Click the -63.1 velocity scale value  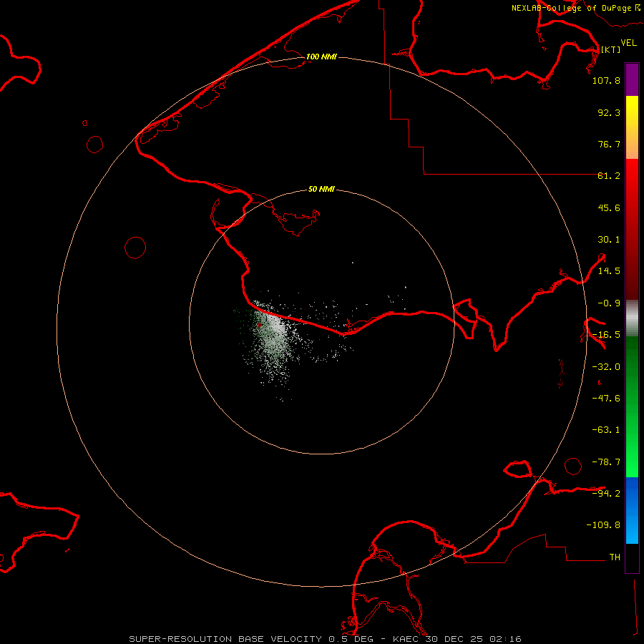606,430
